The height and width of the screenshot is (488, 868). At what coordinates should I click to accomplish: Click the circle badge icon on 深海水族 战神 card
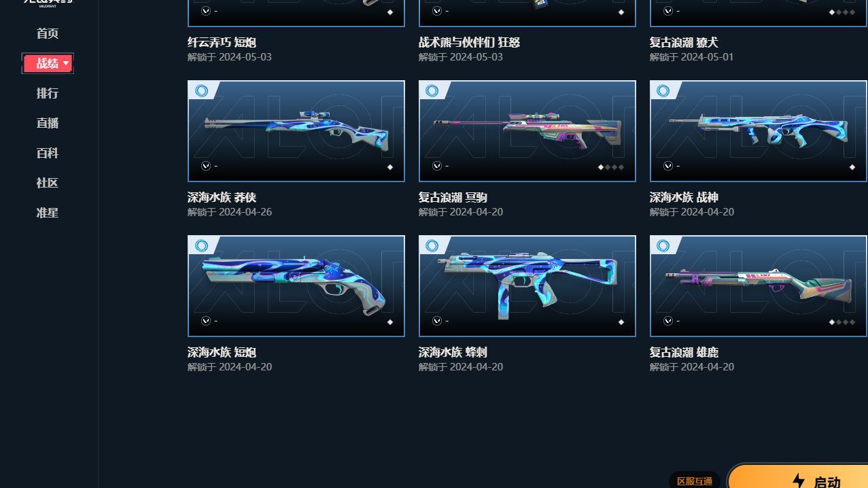(x=663, y=90)
